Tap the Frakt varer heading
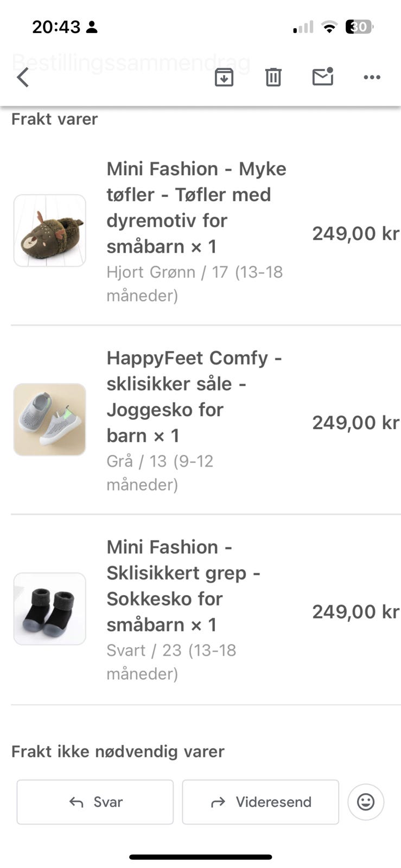 point(54,119)
